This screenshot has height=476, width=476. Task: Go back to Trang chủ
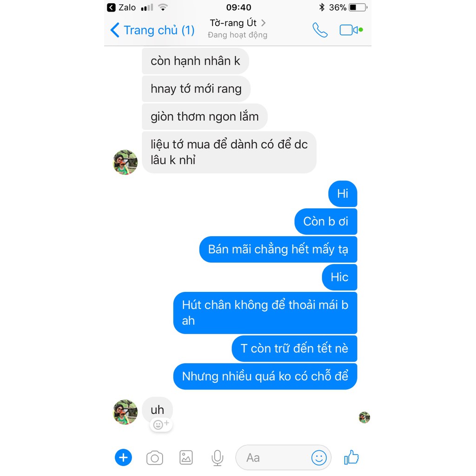[x=152, y=30]
